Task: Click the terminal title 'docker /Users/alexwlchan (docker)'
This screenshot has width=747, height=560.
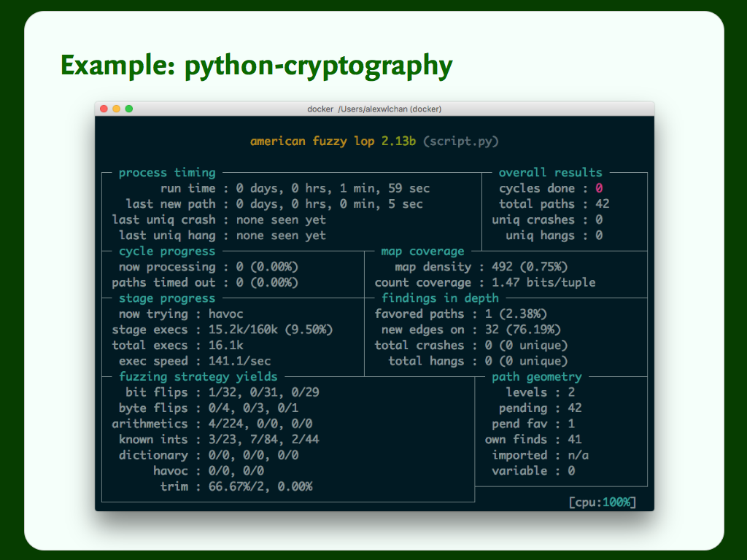Action: (x=374, y=109)
